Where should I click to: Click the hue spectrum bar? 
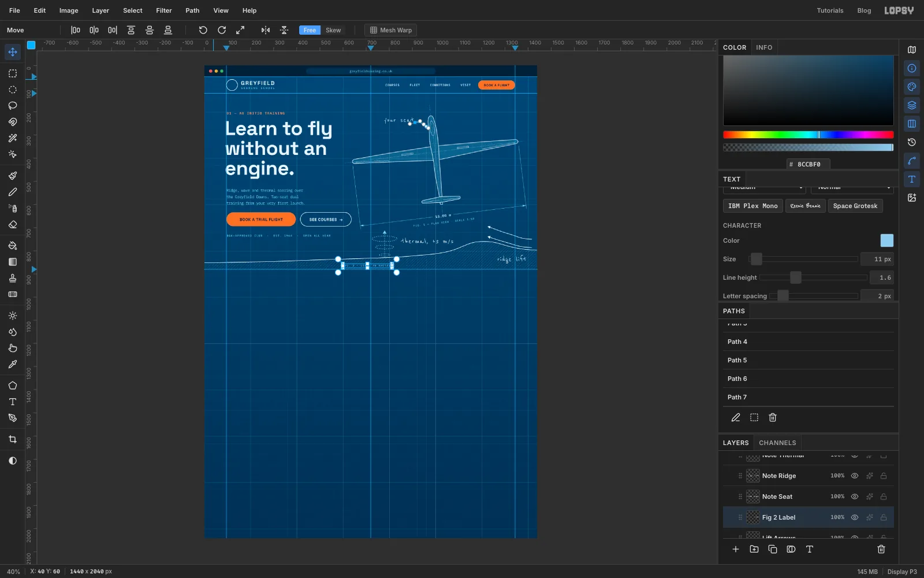click(808, 135)
